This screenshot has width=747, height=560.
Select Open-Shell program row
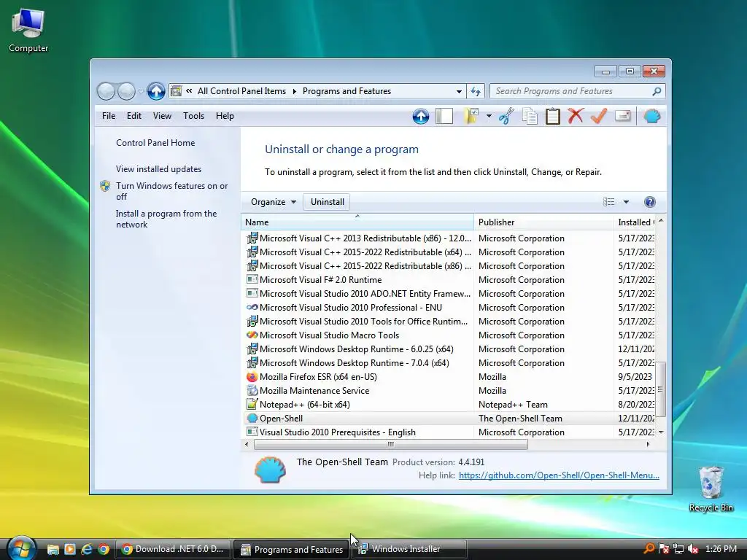pyautogui.click(x=449, y=418)
